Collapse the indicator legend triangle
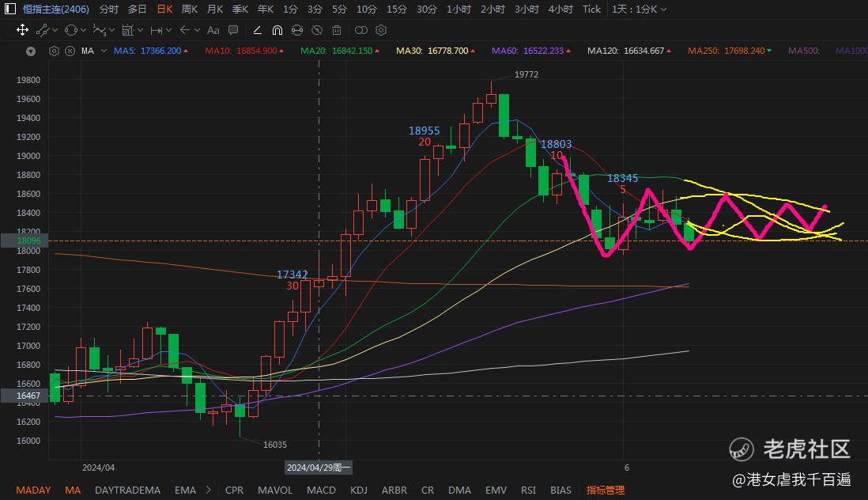Image resolution: width=868 pixels, height=500 pixels. tap(31, 51)
